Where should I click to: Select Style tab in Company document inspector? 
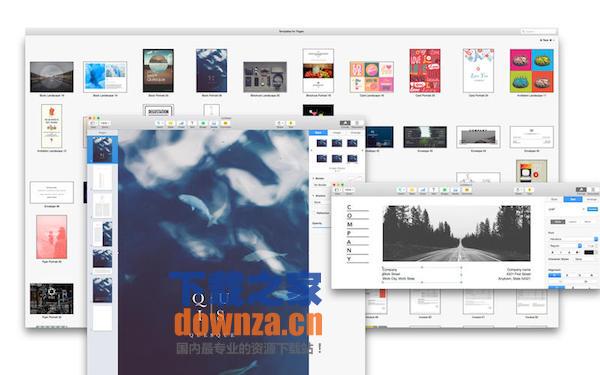pyautogui.click(x=554, y=199)
